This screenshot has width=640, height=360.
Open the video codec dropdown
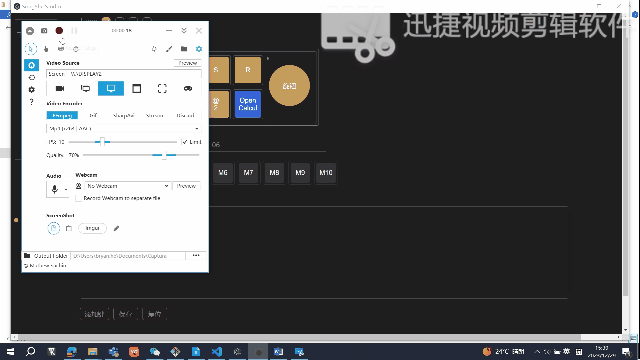(124, 129)
